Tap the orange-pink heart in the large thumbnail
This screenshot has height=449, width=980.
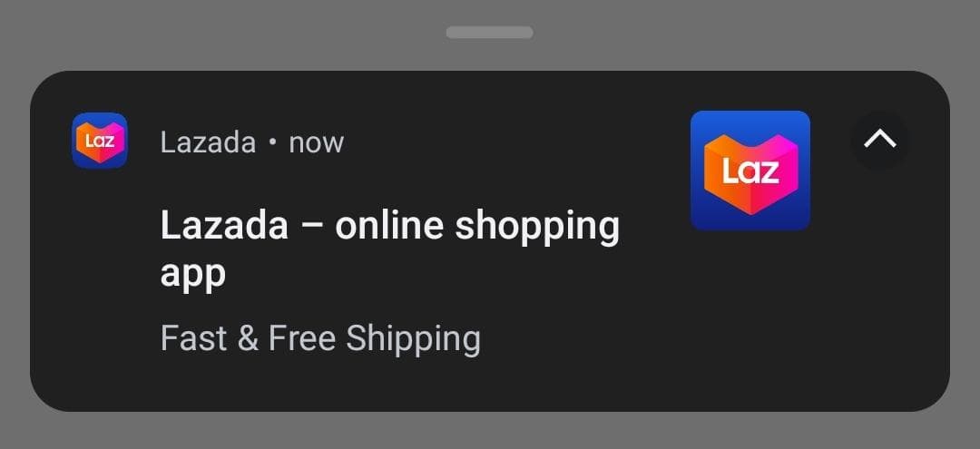coord(750,173)
